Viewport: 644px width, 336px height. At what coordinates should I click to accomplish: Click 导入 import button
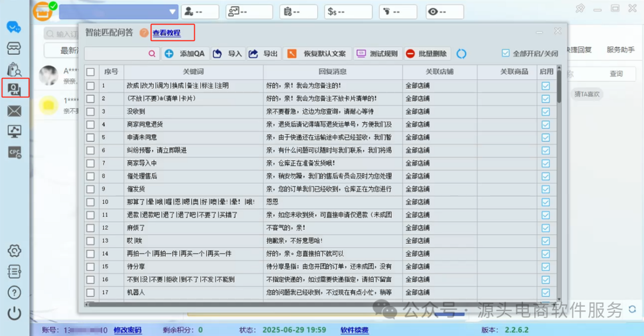pyautogui.click(x=228, y=54)
